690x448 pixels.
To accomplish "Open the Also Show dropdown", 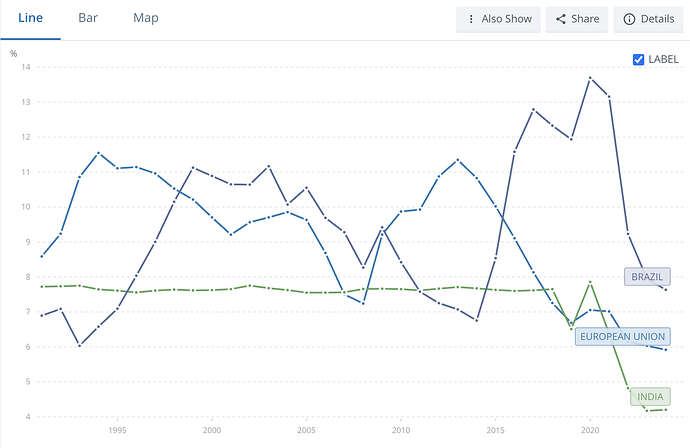I will 498,19.
